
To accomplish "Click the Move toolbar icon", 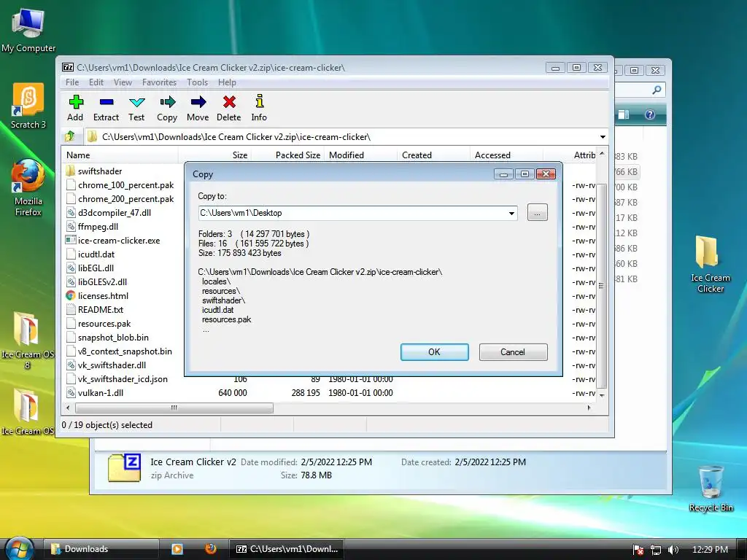I will coord(198,108).
